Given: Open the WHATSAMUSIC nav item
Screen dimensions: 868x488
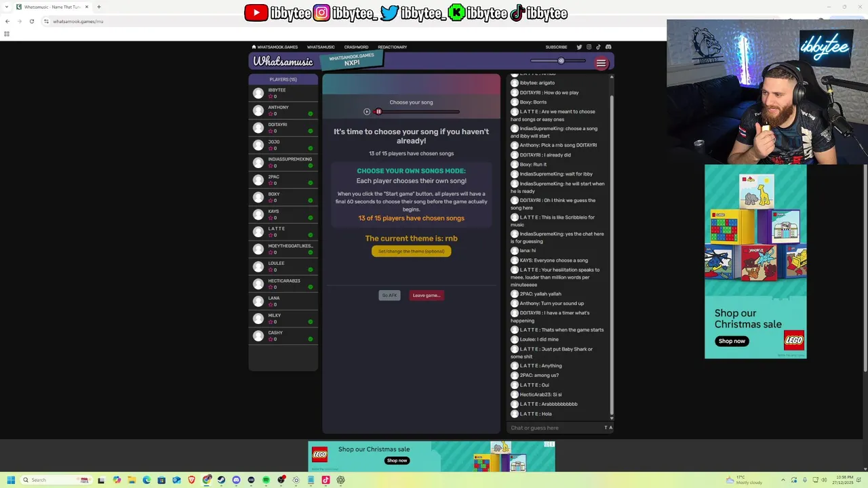Looking at the screenshot, I should [321, 47].
